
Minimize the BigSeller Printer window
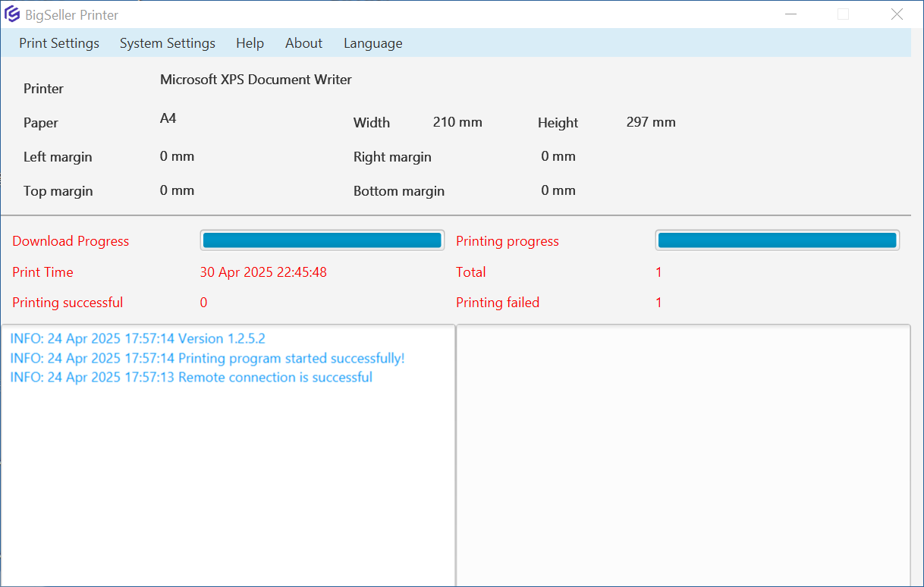click(791, 14)
